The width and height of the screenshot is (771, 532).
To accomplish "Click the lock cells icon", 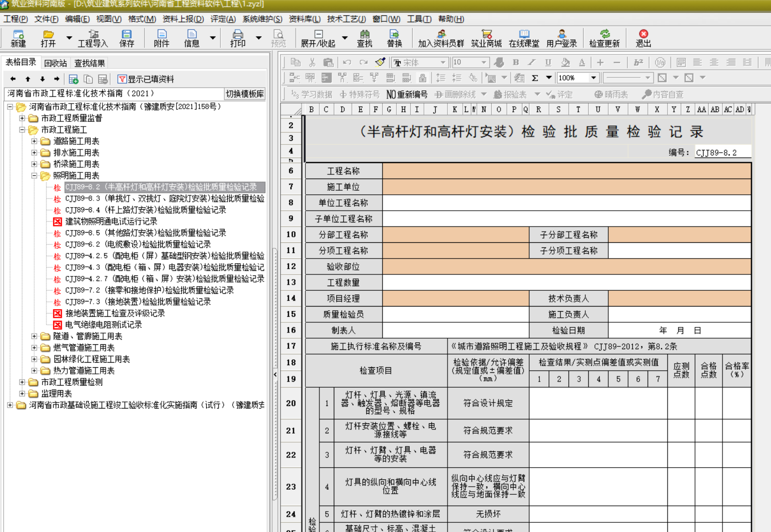I will [422, 78].
